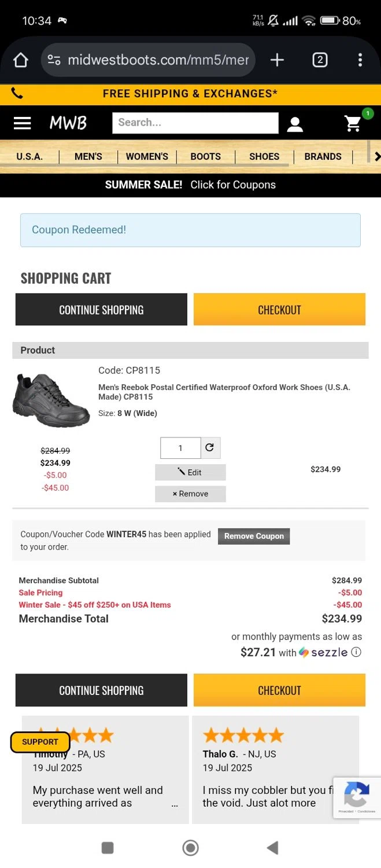Click the quantity refresh icon

click(x=210, y=447)
